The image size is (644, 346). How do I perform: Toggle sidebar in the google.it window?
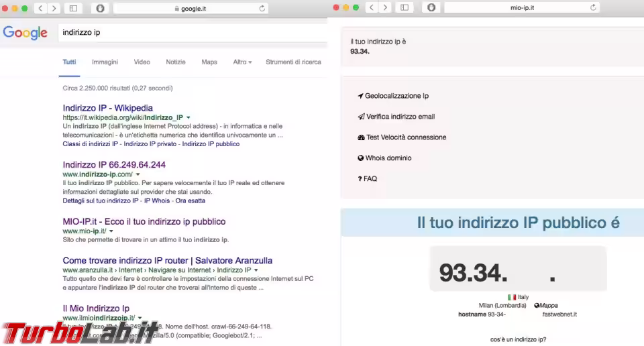74,8
